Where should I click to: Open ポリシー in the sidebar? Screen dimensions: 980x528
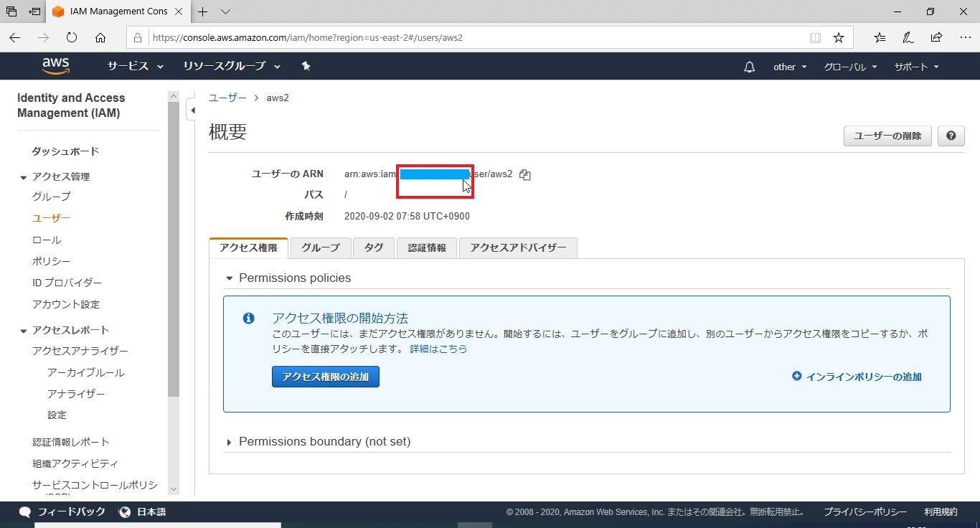click(x=52, y=262)
